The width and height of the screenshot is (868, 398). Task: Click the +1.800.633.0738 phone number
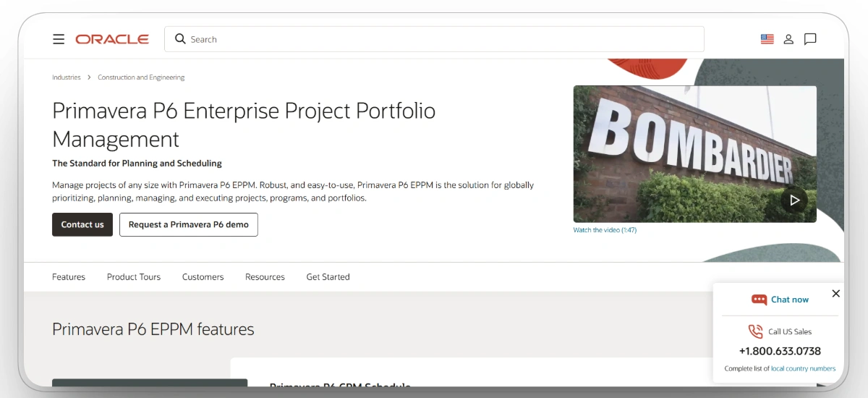pyautogui.click(x=780, y=351)
